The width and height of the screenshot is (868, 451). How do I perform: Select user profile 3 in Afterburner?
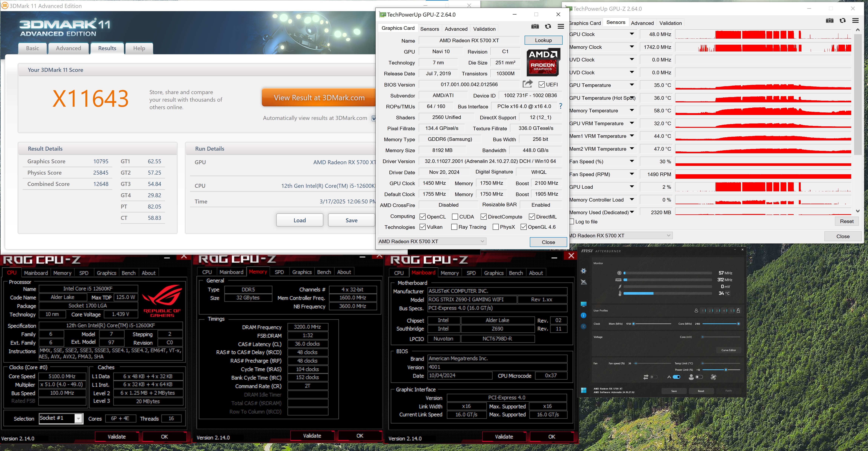coord(717,311)
